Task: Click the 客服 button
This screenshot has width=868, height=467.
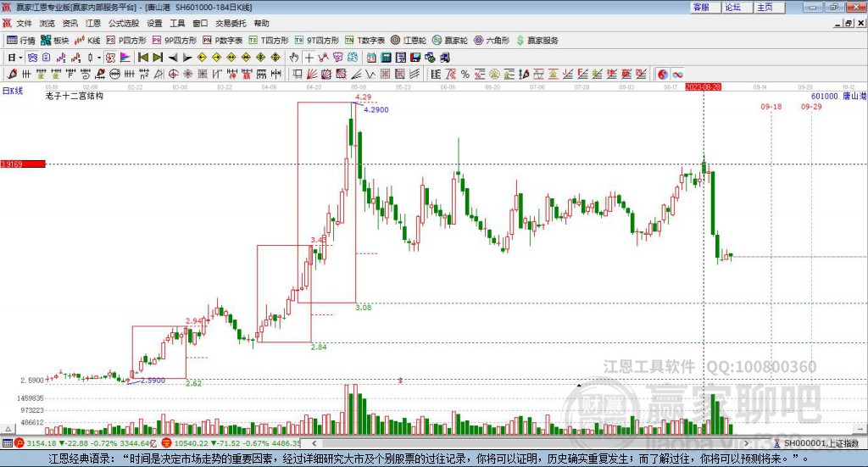Action: click(704, 7)
